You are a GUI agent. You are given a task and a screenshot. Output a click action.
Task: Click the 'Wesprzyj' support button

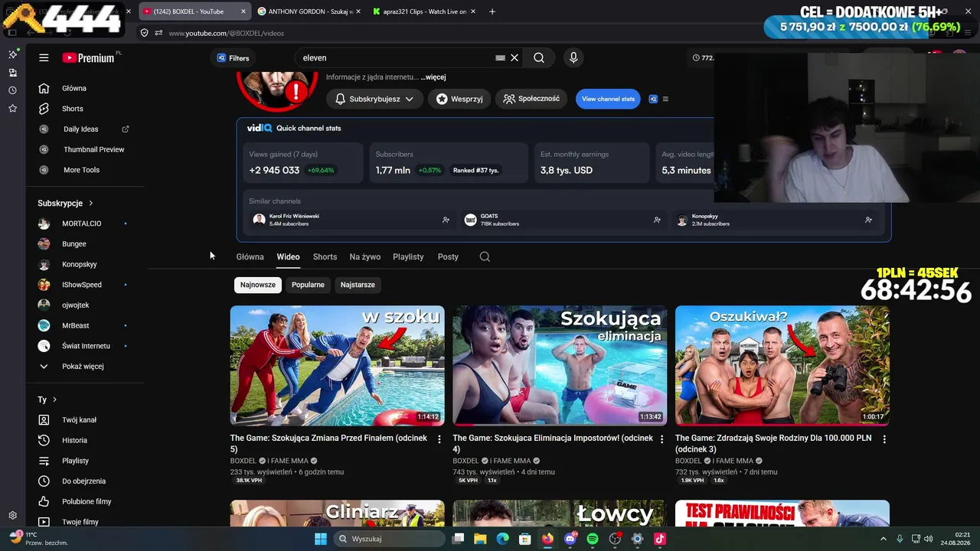point(459,99)
